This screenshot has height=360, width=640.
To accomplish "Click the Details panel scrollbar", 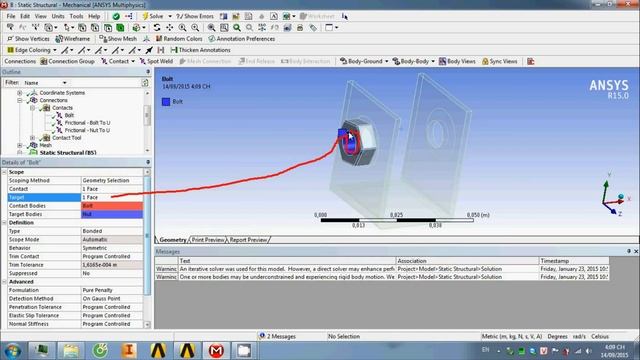I will coord(147,236).
